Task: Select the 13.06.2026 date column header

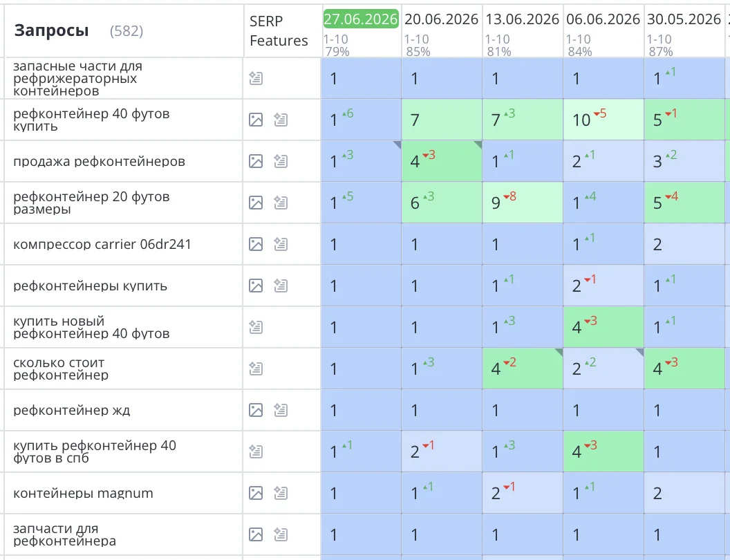Action: (523, 19)
